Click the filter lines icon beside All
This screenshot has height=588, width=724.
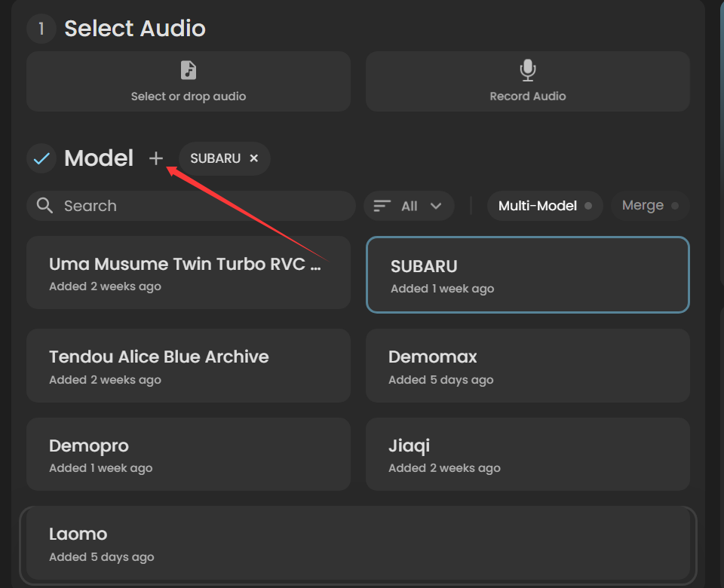pyautogui.click(x=382, y=206)
